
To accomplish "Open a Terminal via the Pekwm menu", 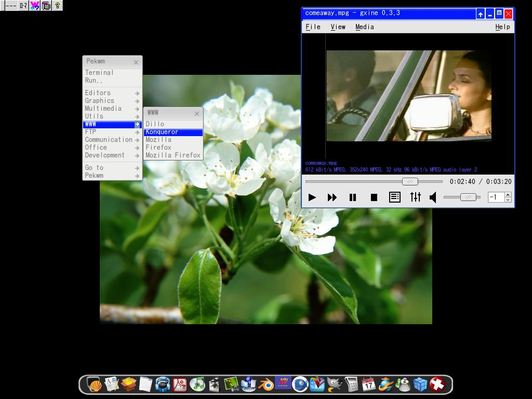I will (x=99, y=73).
